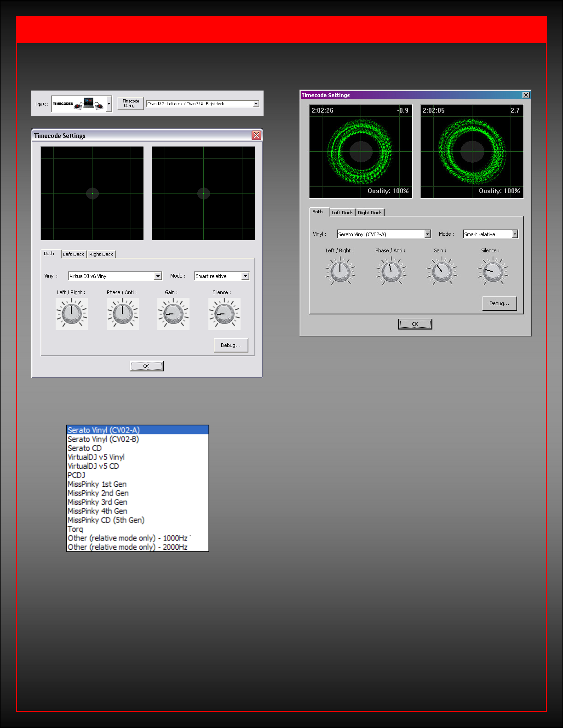Click Left / Right knob in left dialog
The width and height of the screenshot is (563, 728).
[71, 314]
